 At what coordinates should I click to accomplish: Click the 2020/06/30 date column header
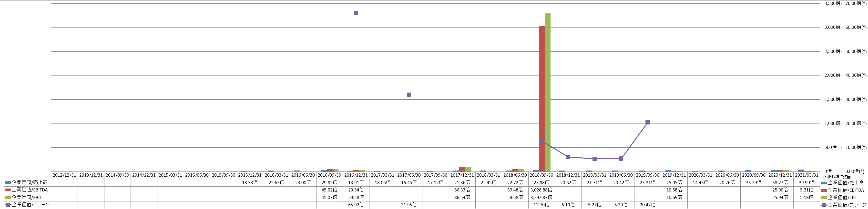pos(727,175)
